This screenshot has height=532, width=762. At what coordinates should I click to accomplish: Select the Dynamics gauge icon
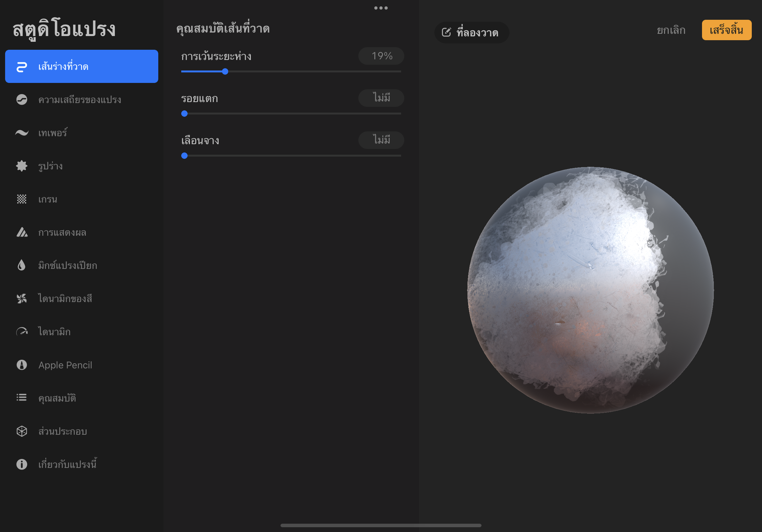tap(22, 332)
